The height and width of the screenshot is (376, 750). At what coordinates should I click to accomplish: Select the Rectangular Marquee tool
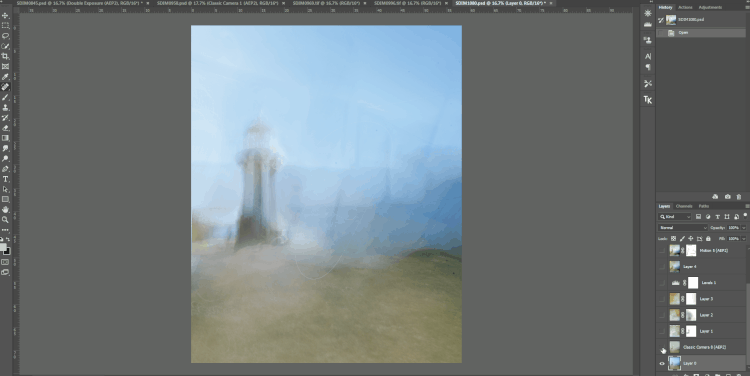tap(5, 25)
